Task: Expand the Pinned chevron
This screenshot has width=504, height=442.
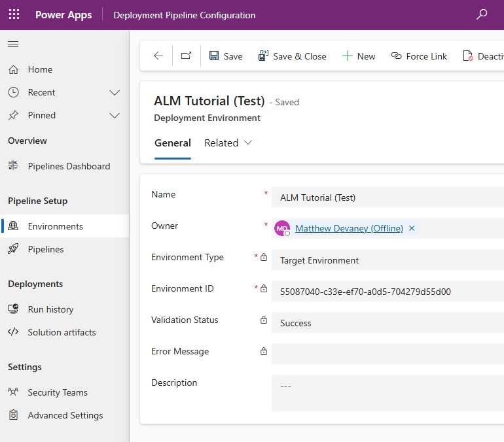Action: click(115, 116)
